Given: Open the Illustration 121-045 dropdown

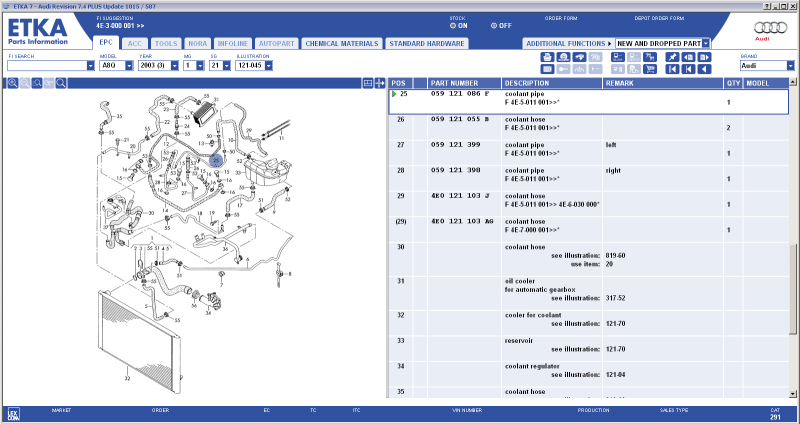Looking at the screenshot, I should (x=268, y=66).
